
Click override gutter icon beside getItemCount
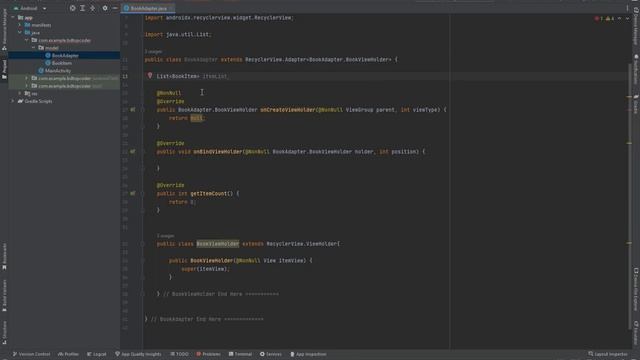click(133, 193)
